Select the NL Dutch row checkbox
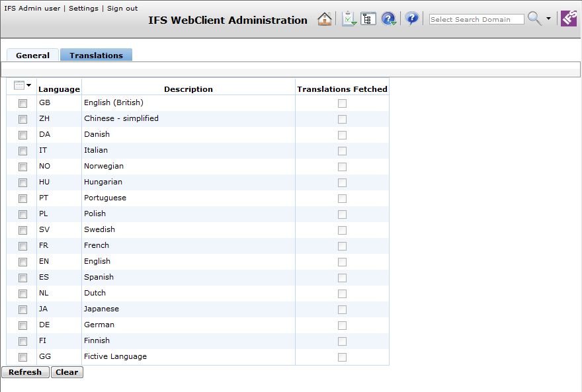Image resolution: width=582 pixels, height=392 pixels. pyautogui.click(x=22, y=294)
